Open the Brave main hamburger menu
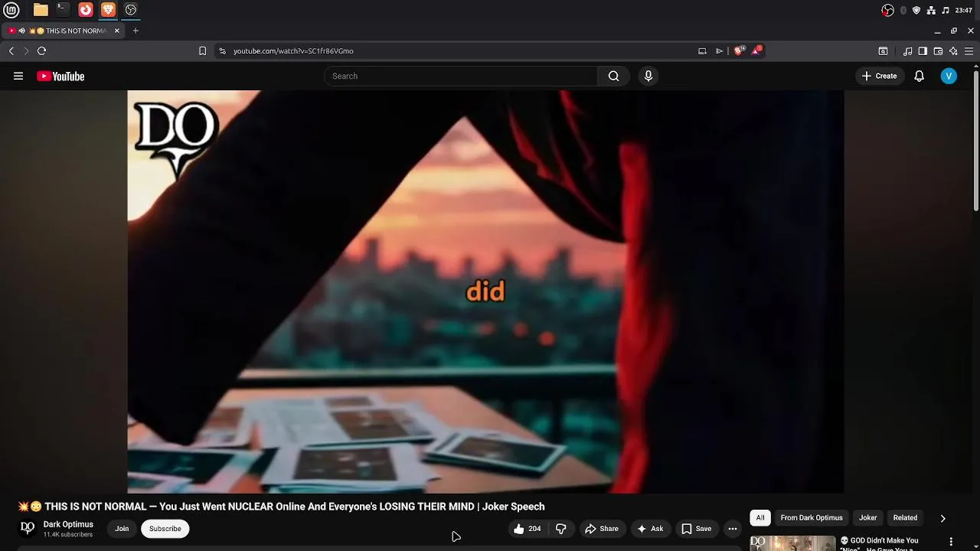 (969, 51)
